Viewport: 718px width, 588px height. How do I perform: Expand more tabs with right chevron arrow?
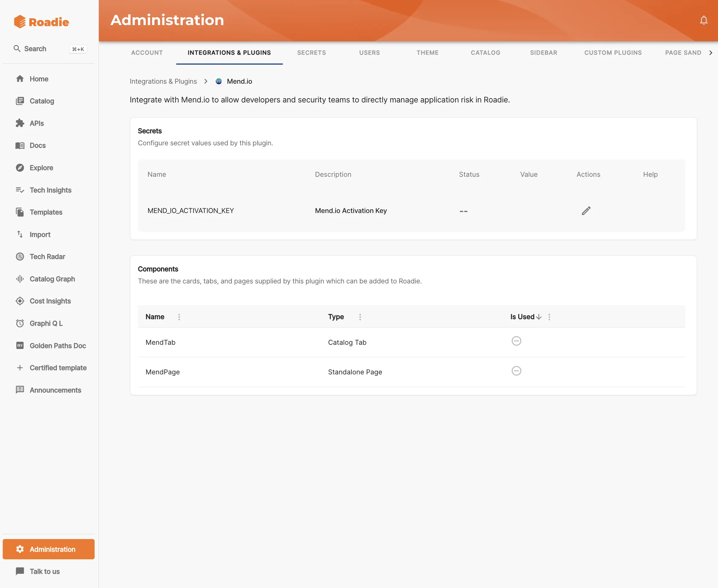point(710,53)
